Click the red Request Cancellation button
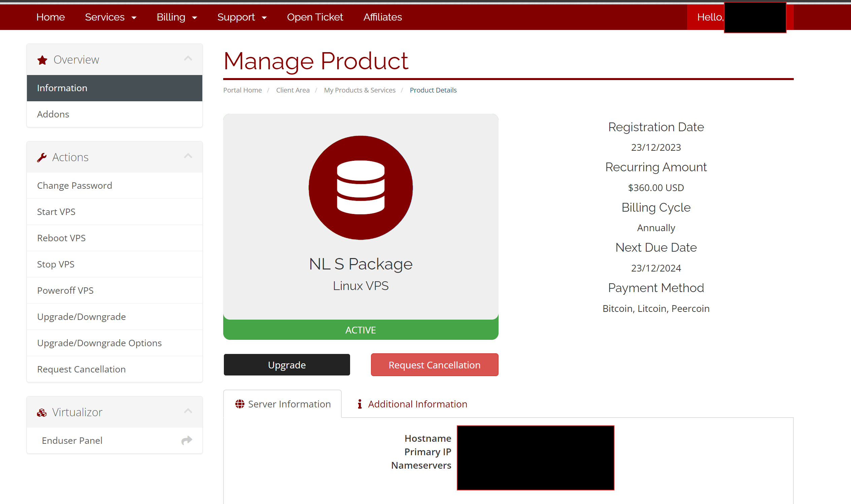The height and width of the screenshot is (504, 851). 435,365
